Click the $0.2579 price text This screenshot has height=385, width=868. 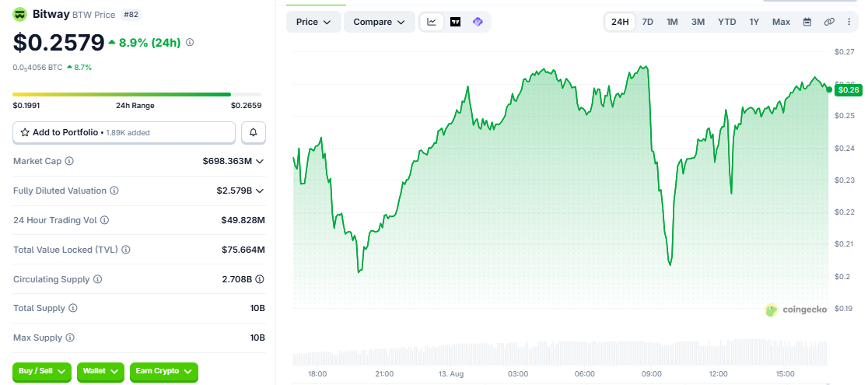pyautogui.click(x=58, y=43)
